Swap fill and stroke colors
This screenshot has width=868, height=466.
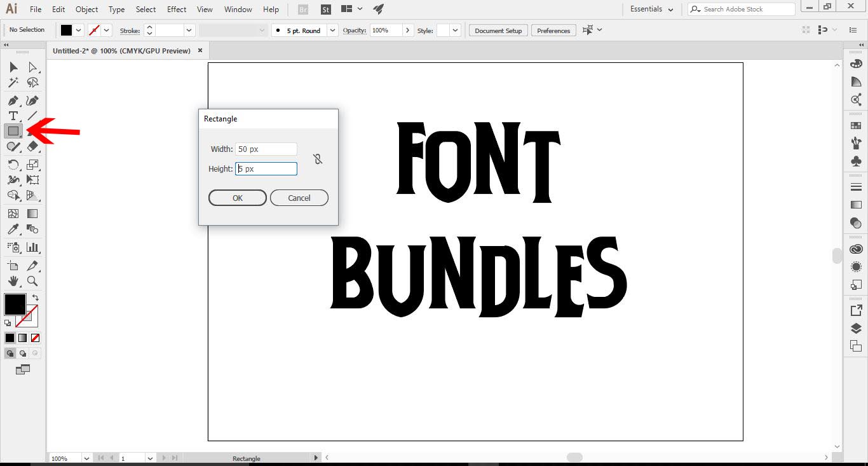(x=36, y=298)
